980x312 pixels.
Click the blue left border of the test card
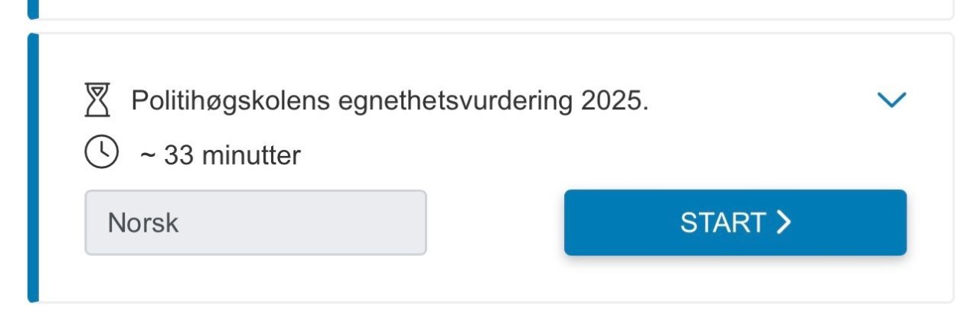click(x=33, y=168)
